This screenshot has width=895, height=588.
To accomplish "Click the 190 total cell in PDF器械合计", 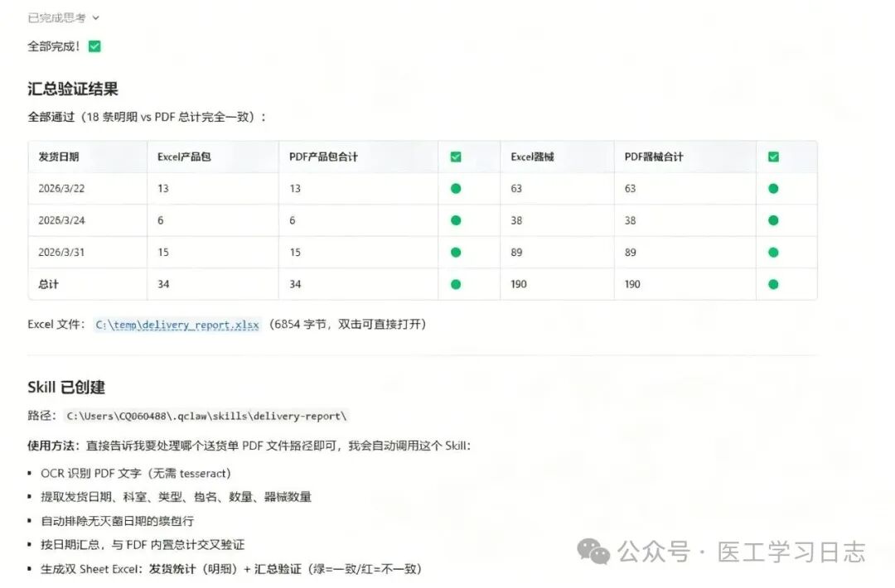I will click(632, 284).
